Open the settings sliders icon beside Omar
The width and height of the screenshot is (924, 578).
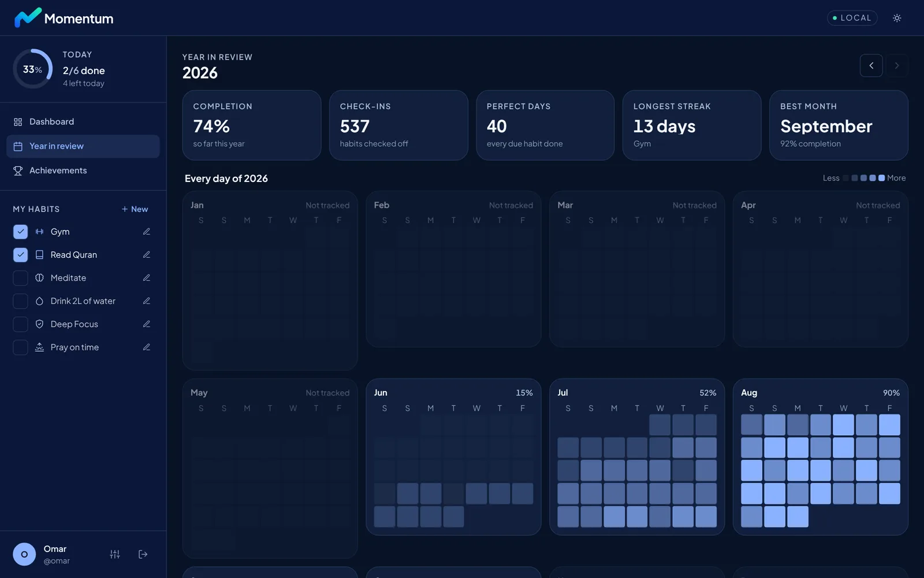(x=115, y=554)
